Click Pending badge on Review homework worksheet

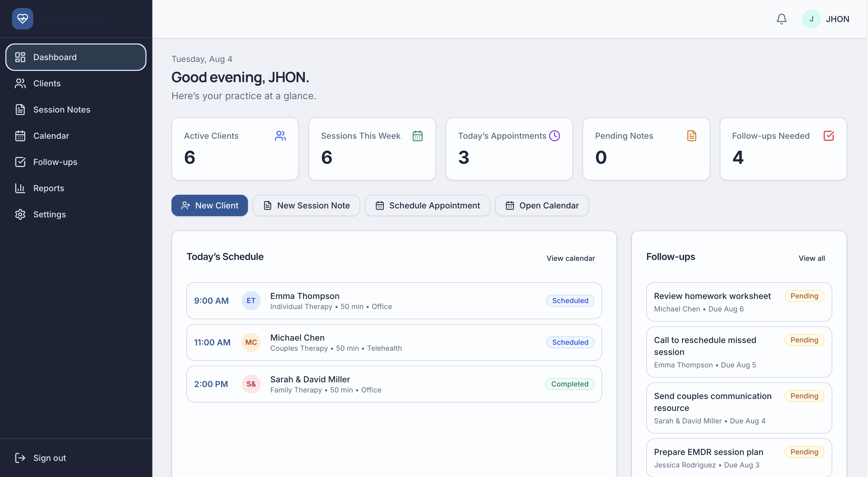tap(804, 296)
